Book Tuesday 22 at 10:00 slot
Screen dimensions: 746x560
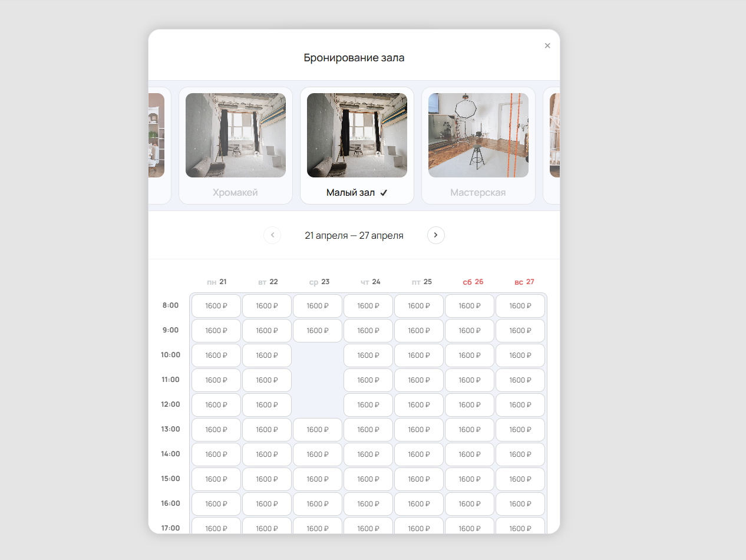pos(267,355)
